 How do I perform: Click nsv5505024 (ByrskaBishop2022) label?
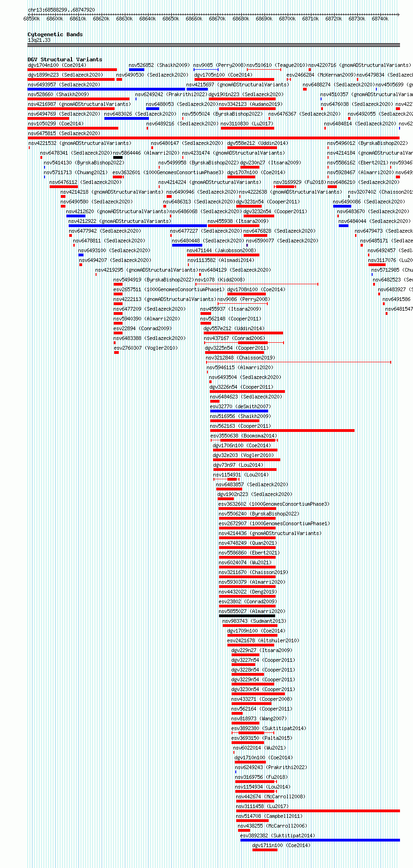pyautogui.click(x=222, y=114)
